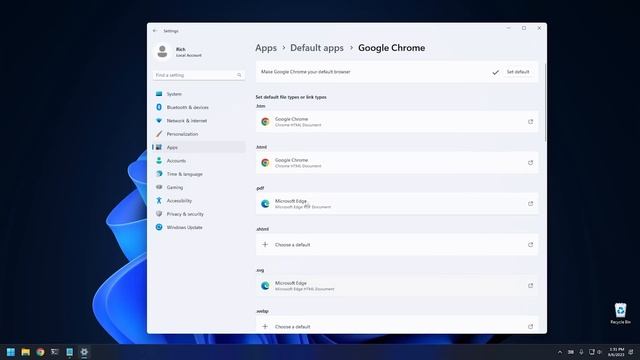
Task: Click the Windows Update sync icon
Action: (159, 227)
